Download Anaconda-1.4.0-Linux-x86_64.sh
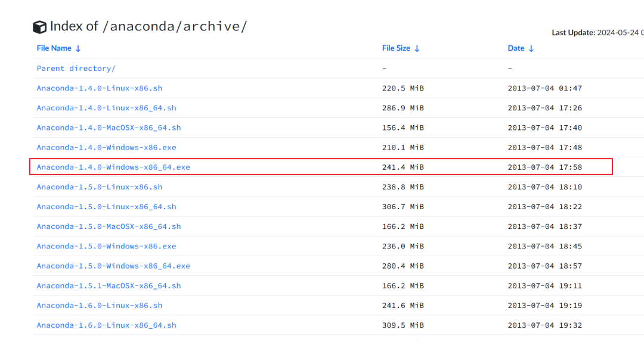 106,108
